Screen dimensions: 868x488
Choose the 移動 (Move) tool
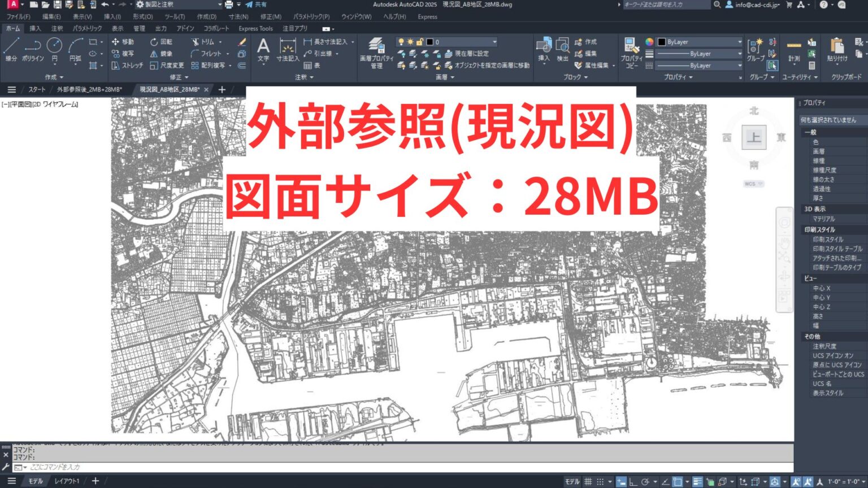pyautogui.click(x=123, y=42)
